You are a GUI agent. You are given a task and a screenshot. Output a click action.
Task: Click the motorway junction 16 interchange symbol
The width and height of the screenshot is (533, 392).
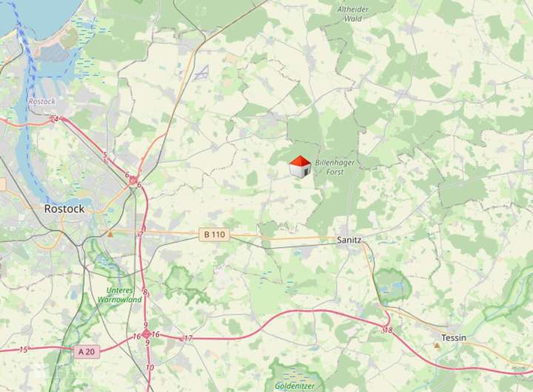click(146, 334)
